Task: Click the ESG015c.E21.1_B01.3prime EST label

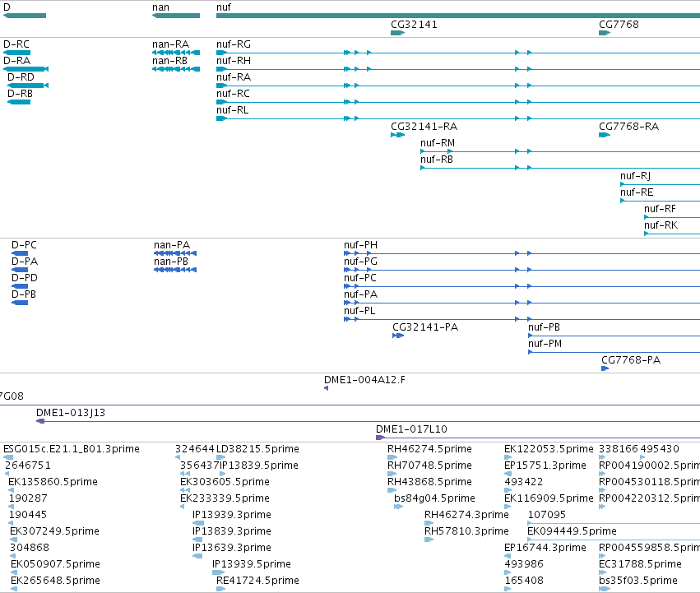Action: (72, 449)
